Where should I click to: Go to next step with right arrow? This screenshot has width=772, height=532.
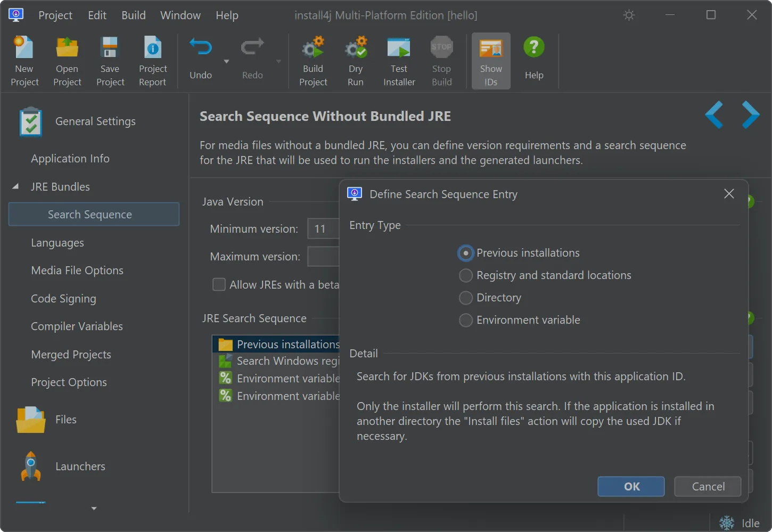click(751, 114)
